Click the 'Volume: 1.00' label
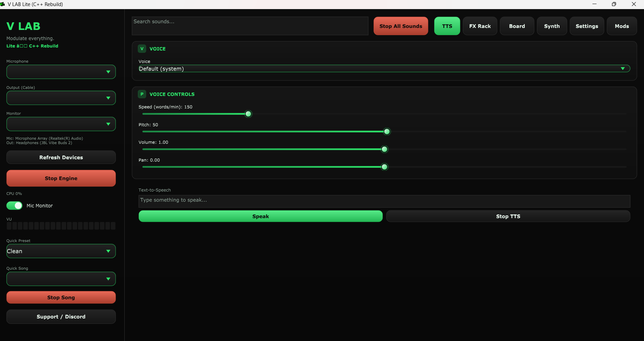Screen dimensions: 644x341 (153, 142)
